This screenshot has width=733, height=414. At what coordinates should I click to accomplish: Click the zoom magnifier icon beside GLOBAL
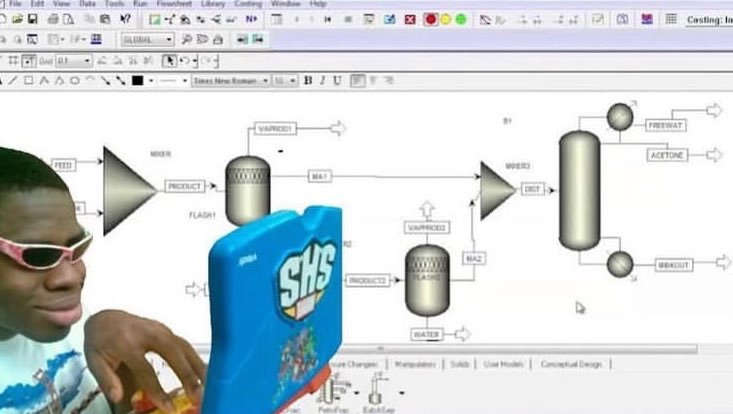[x=187, y=39]
